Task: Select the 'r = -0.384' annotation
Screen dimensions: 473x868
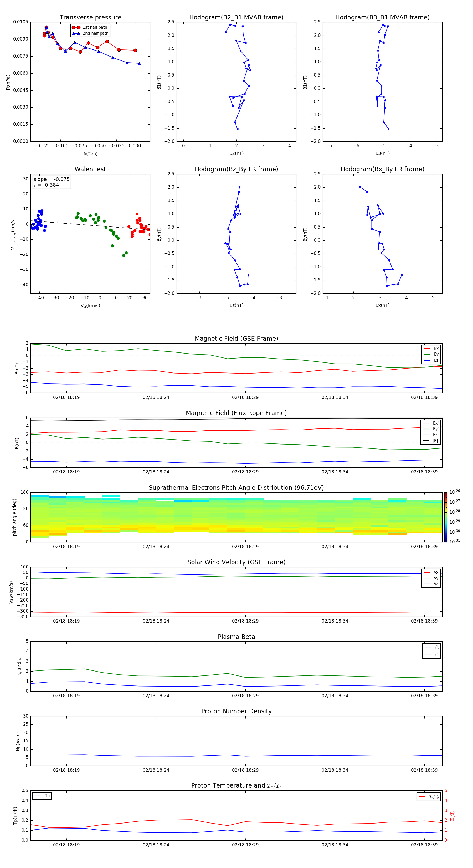Action: (47, 185)
